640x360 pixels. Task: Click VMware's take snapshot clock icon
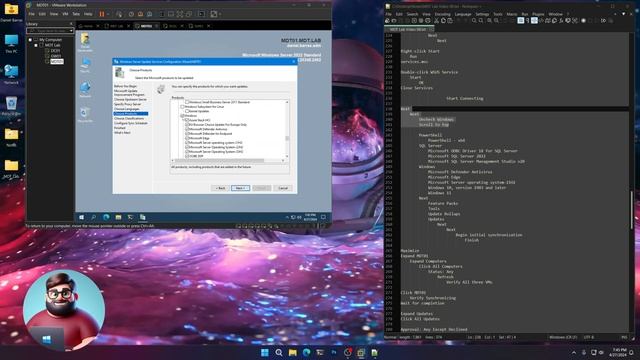pyautogui.click(x=131, y=14)
